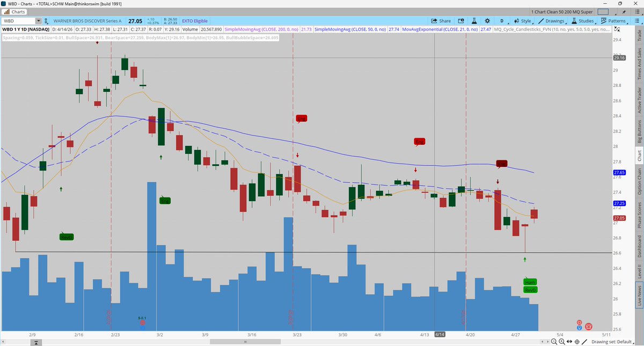Open the Big Buttons sidebar tab
Image resolution: width=644 pixels, height=346 pixels.
point(639,132)
